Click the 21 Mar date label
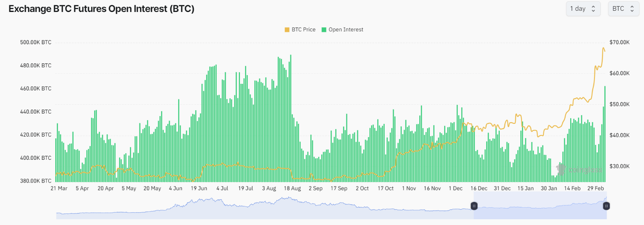 [59, 189]
